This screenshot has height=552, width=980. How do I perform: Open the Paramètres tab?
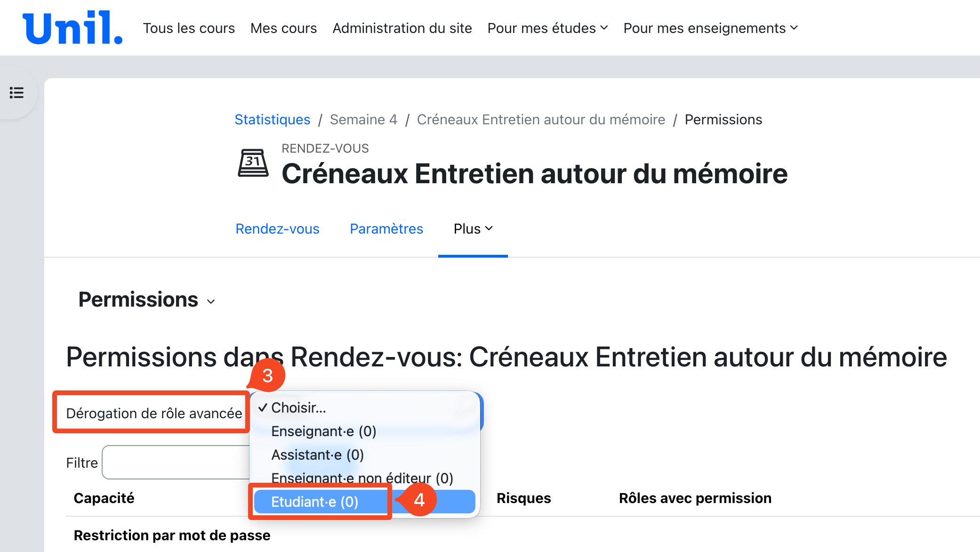[x=386, y=229]
